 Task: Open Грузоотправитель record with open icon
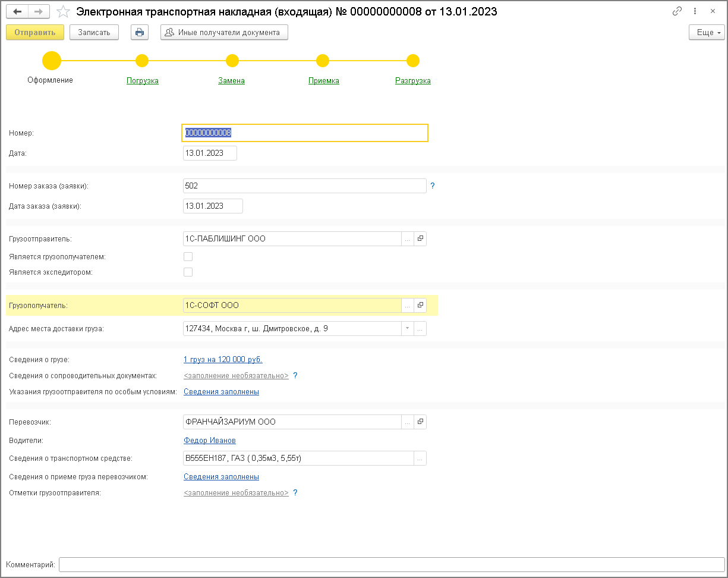point(420,238)
